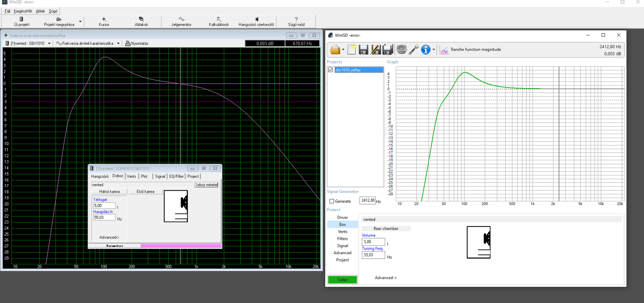
Task: Switch to the Vents tab in the vented dialog
Action: [132, 176]
